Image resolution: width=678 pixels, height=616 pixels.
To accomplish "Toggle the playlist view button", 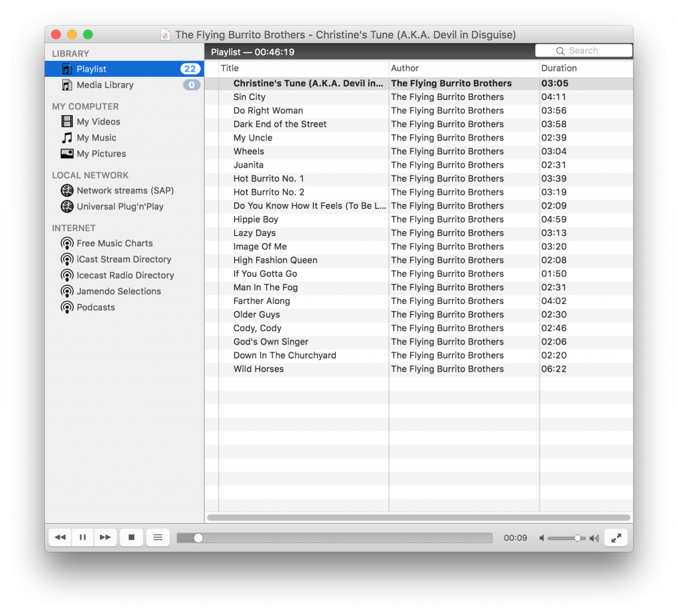I will pos(158,537).
